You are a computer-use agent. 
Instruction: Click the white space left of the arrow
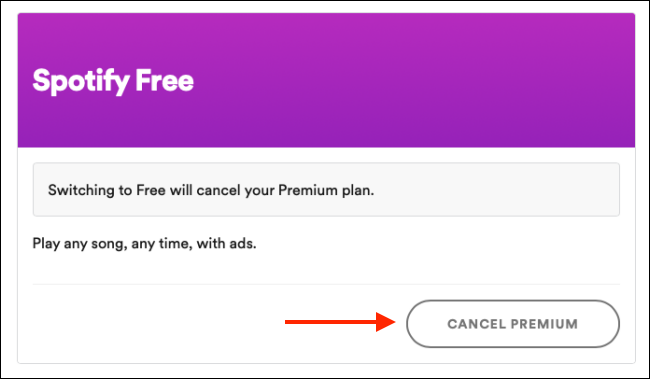158,322
